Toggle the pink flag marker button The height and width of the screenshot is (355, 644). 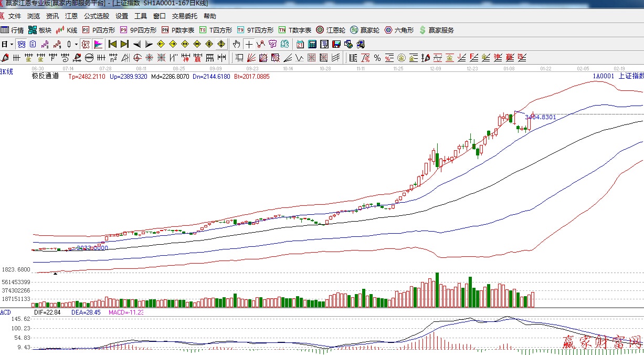pyautogui.click(x=98, y=44)
